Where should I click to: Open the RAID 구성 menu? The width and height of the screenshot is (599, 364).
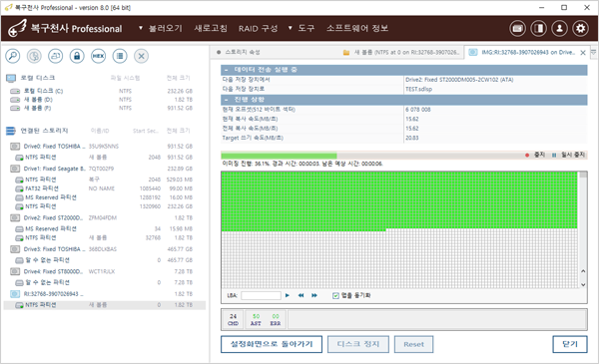259,28
